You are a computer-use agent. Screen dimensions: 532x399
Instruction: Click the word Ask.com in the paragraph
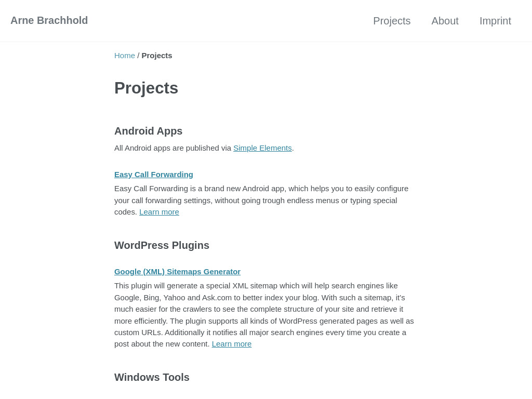point(217,298)
